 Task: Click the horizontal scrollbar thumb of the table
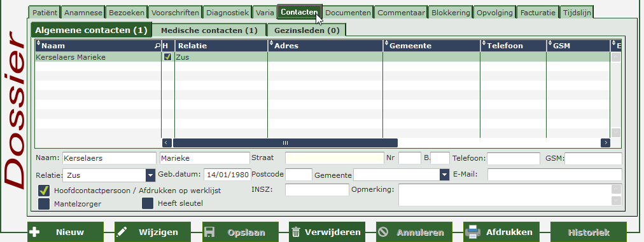285,143
